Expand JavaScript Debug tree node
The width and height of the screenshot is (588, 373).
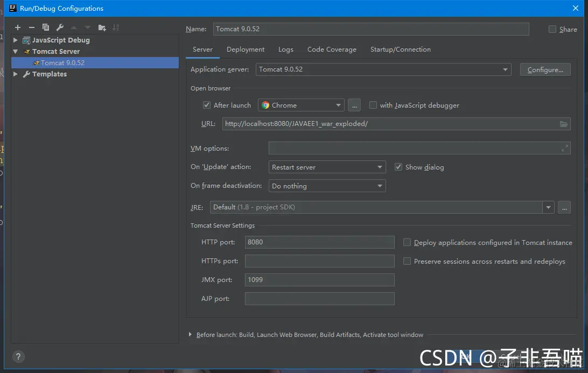click(16, 40)
